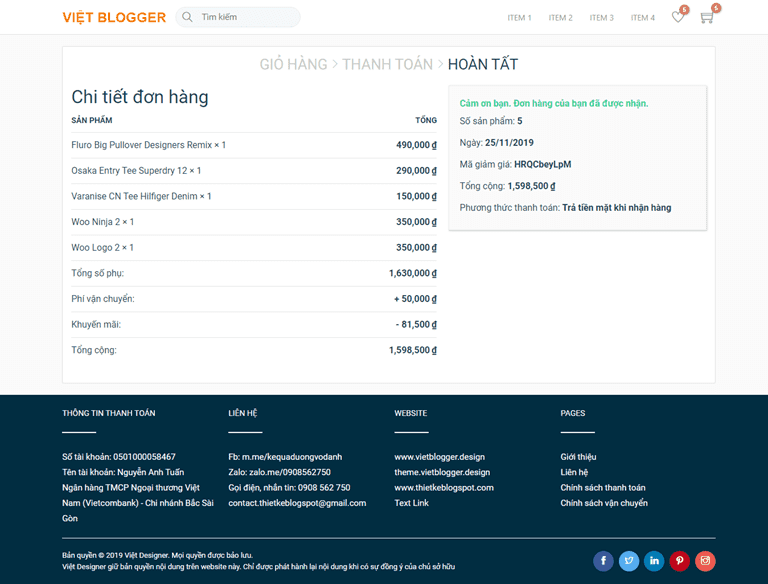Click Trả tiền mặt khi nhận hàng
This screenshot has height=584, width=768.
[617, 208]
